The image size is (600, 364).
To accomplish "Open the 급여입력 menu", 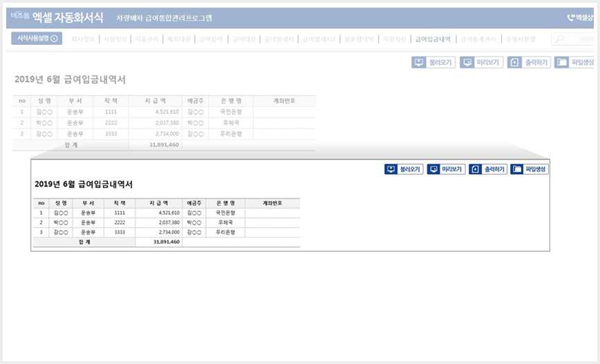I will click(211, 39).
